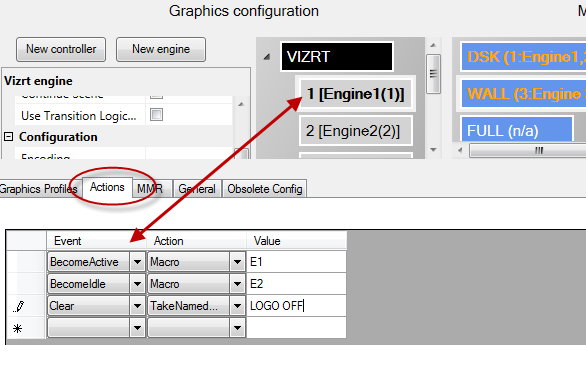The height and width of the screenshot is (370, 586).
Task: Collapse the Configuration section minus box
Action: (x=8, y=137)
